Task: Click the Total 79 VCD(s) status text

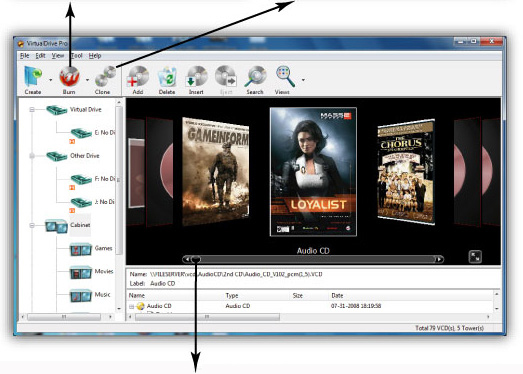Action: 449,328
